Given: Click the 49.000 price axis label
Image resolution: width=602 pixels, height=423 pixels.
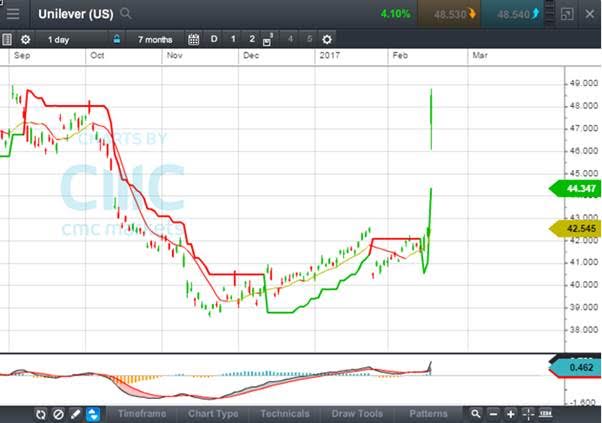Looking at the screenshot, I should click(584, 83).
